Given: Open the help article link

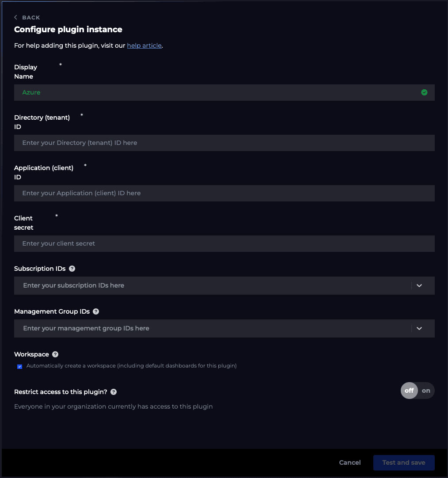Looking at the screenshot, I should coord(144,46).
